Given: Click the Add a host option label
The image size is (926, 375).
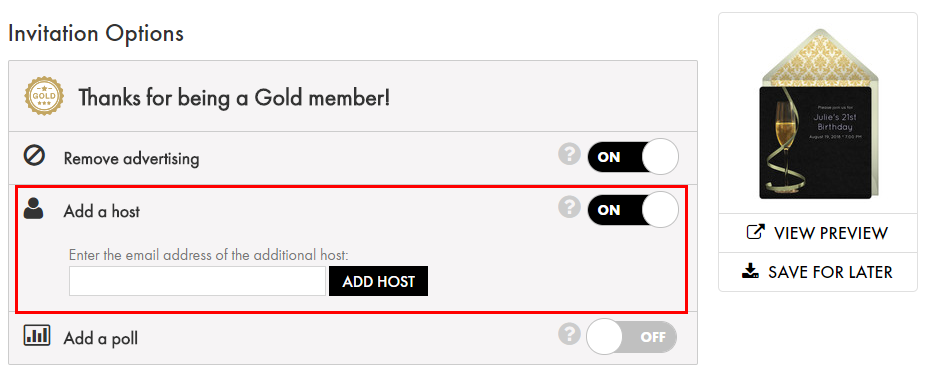Looking at the screenshot, I should pos(102,211).
